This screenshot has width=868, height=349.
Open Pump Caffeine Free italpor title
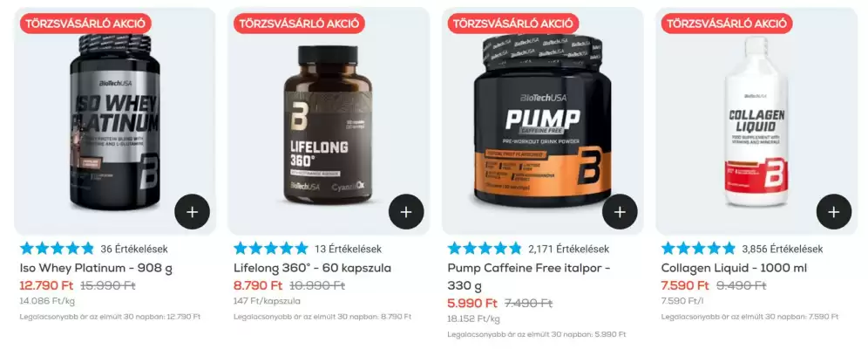529,277
